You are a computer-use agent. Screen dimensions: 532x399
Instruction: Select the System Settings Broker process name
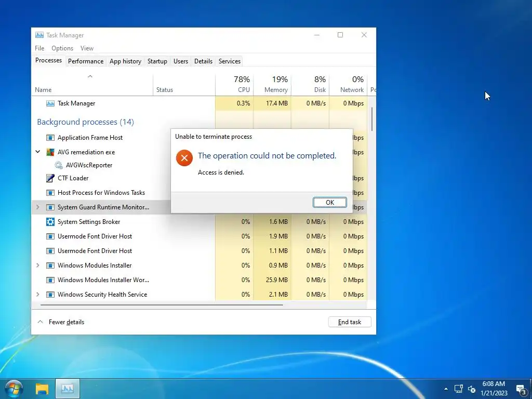click(89, 222)
